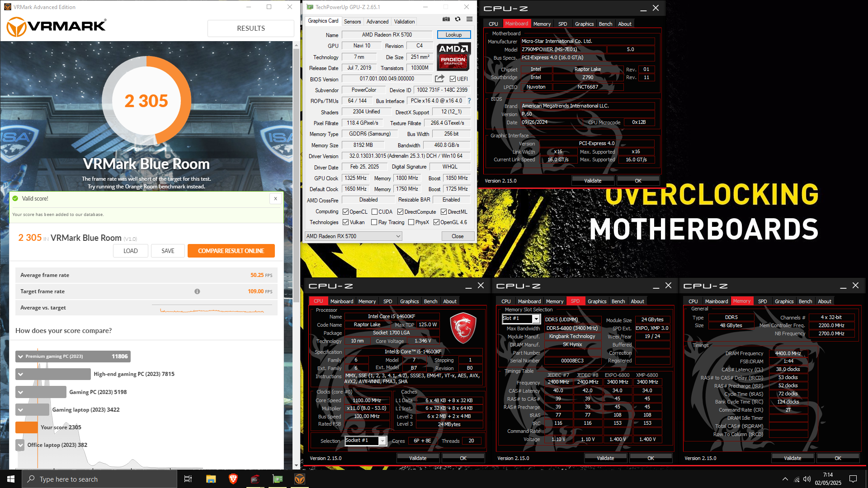Click the GPU-Z refresh icon

(458, 19)
